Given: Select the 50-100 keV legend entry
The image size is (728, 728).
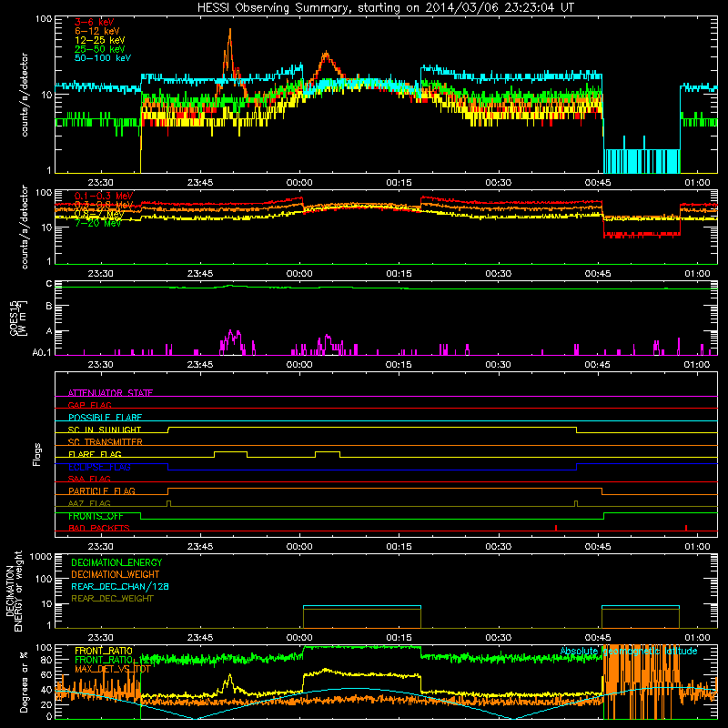Looking at the screenshot, I should pos(103,58).
